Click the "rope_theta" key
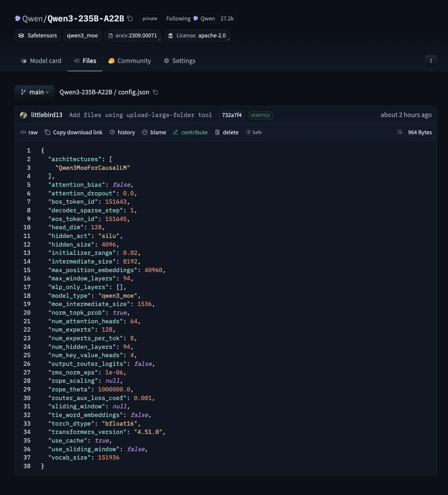The width and height of the screenshot is (448, 495). coord(70,389)
